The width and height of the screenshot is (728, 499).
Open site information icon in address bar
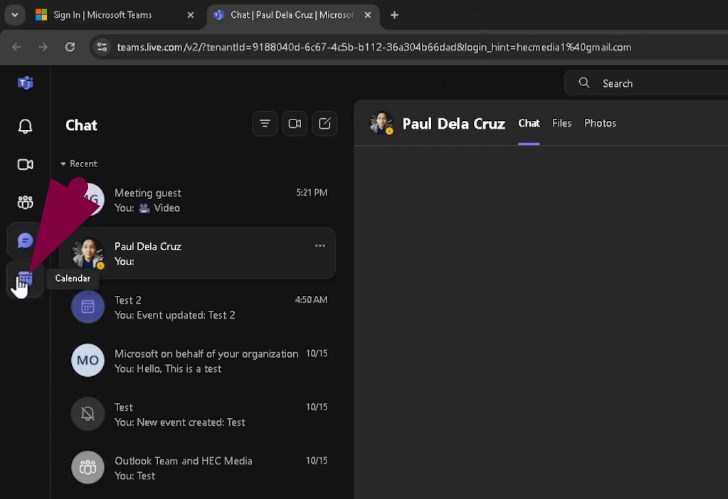(102, 47)
